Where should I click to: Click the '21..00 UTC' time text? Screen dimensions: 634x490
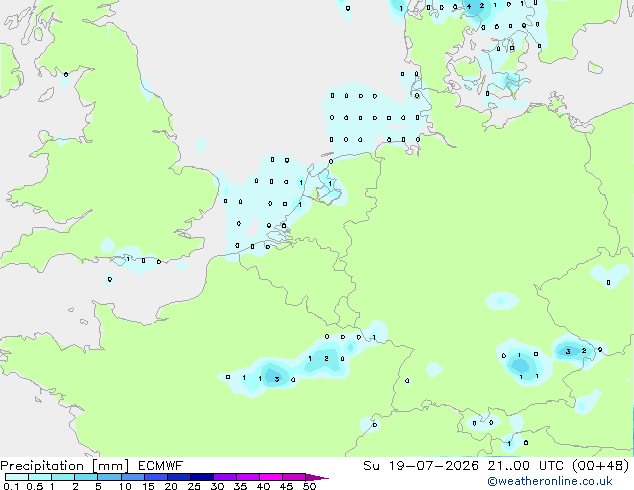[525, 466]
